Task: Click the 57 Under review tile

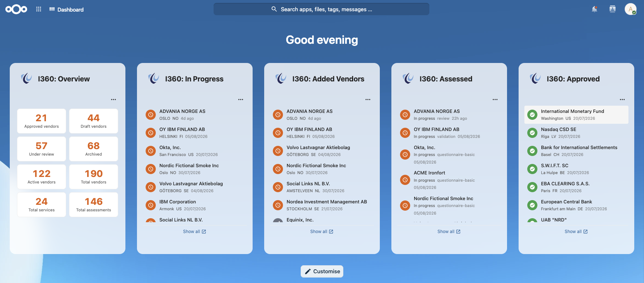Action: point(42,149)
